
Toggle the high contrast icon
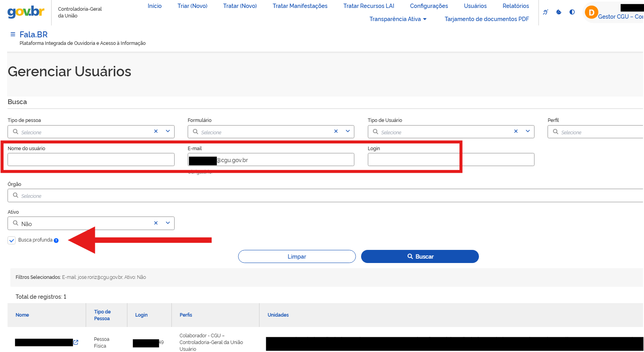572,12
